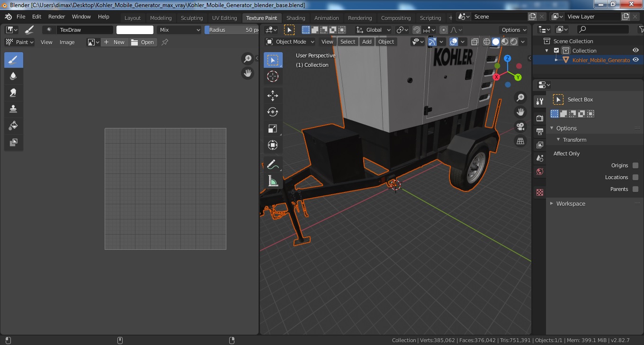Toggle camera view in viewport

520,127
